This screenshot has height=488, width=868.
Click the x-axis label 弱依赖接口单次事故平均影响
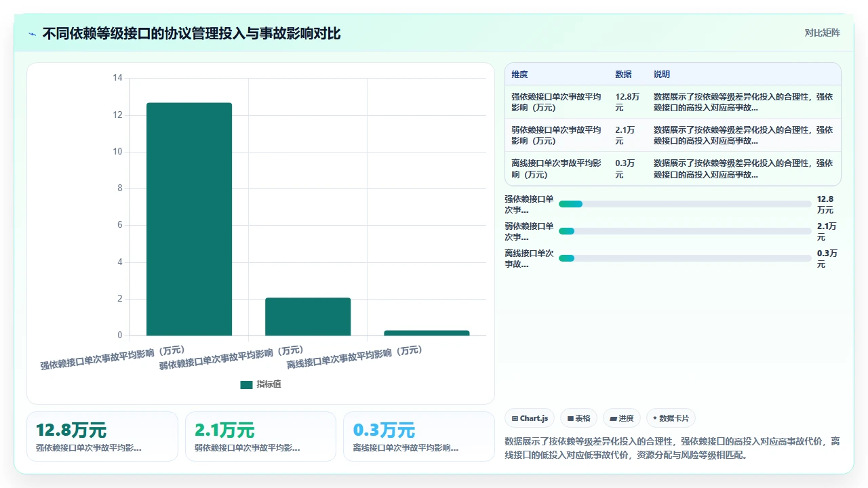tap(231, 357)
